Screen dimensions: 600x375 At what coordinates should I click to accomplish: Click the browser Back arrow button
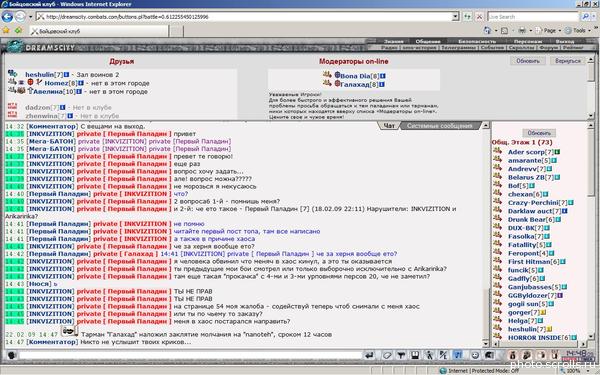[7, 17]
